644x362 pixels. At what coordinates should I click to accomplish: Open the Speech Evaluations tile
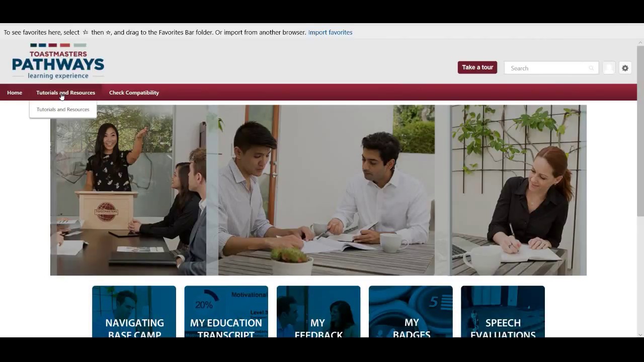(x=503, y=311)
